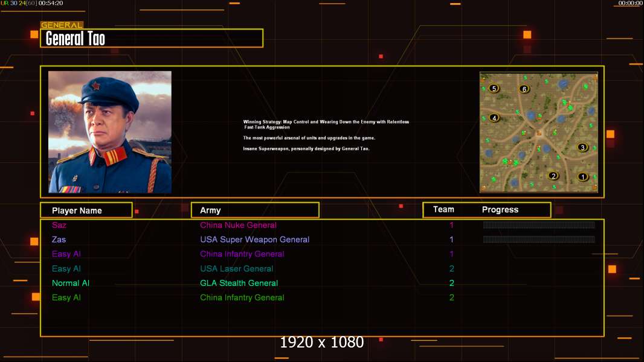Click the 00:00:00 timer at top right

pos(631,3)
